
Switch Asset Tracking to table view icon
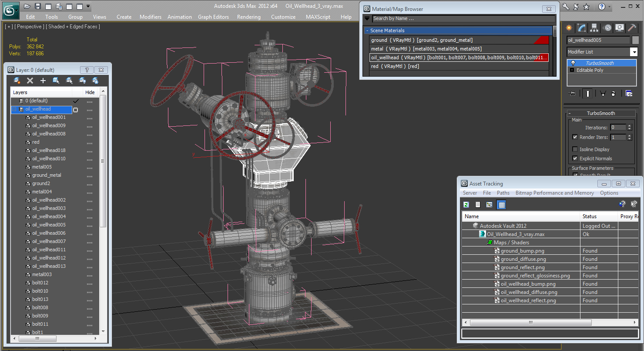pyautogui.click(x=502, y=205)
